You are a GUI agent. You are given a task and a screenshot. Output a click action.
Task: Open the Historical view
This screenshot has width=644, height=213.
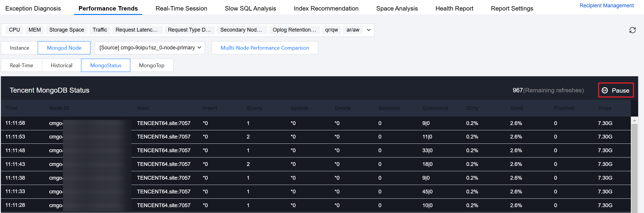tap(61, 65)
